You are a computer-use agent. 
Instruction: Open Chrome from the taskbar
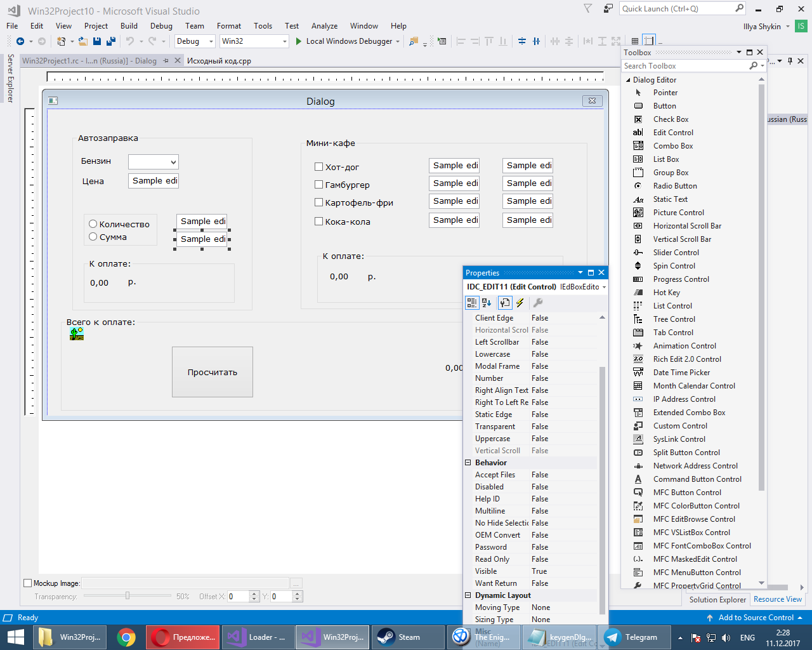pyautogui.click(x=126, y=637)
